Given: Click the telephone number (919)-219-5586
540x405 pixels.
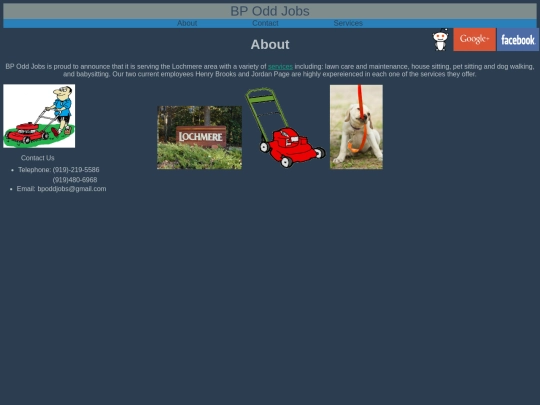Looking at the screenshot, I should point(76,170).
